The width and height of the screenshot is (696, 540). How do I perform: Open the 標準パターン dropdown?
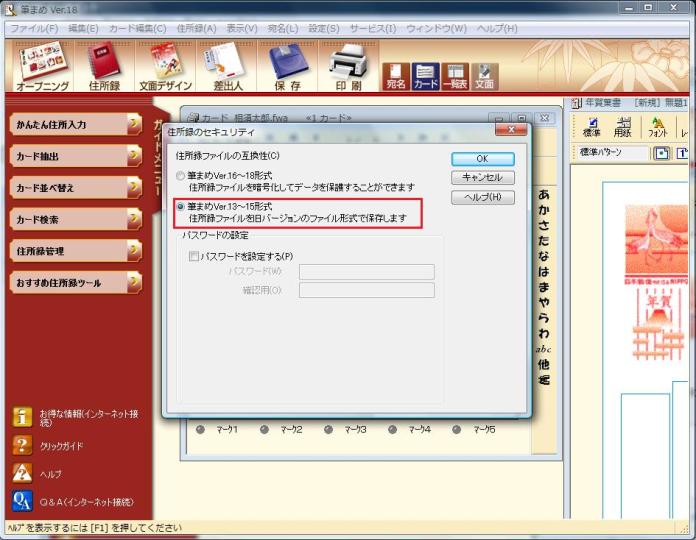click(x=613, y=153)
